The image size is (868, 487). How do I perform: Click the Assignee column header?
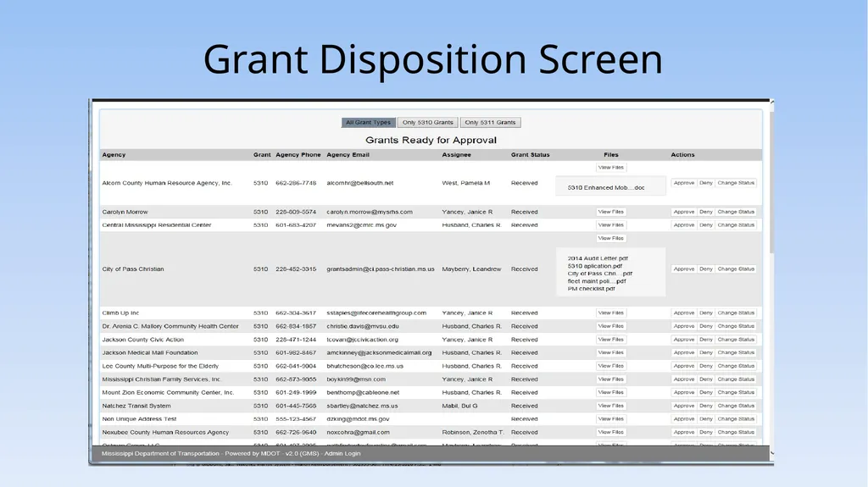coord(456,155)
